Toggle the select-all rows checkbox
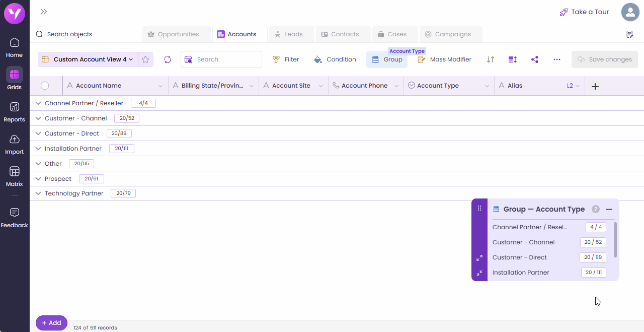The height and width of the screenshot is (332, 644). [x=45, y=86]
